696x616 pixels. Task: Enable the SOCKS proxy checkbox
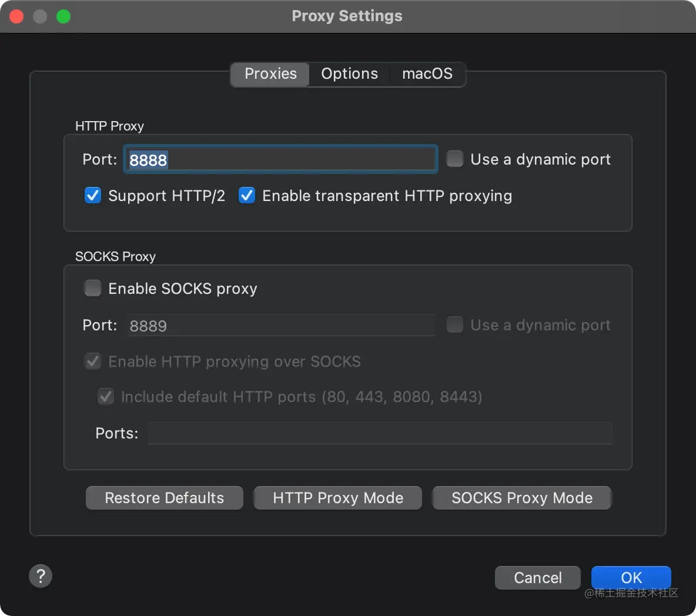tap(93, 288)
